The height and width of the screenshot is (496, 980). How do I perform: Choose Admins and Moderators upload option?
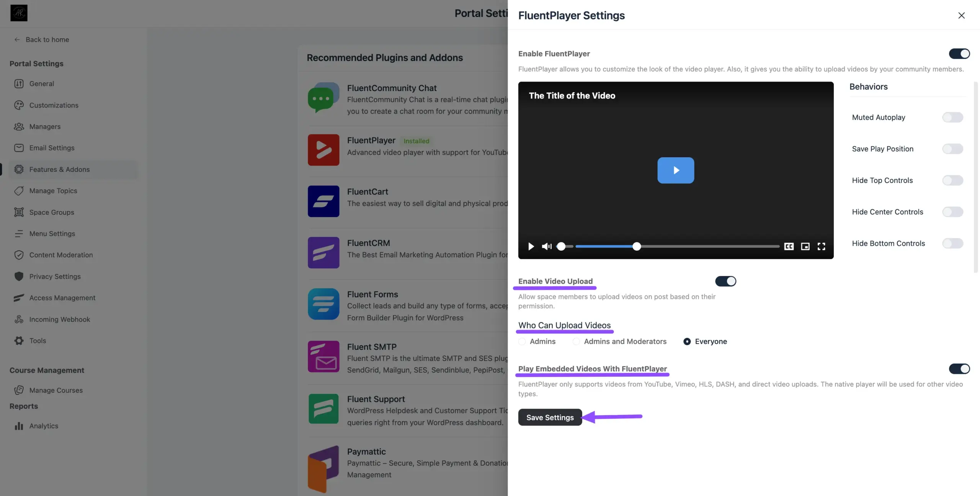(x=576, y=341)
